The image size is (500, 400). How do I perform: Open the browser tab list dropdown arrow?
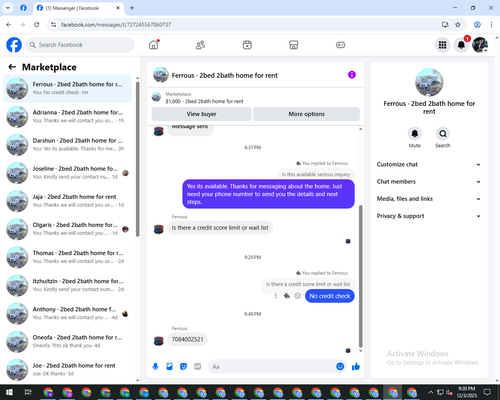click(7, 8)
